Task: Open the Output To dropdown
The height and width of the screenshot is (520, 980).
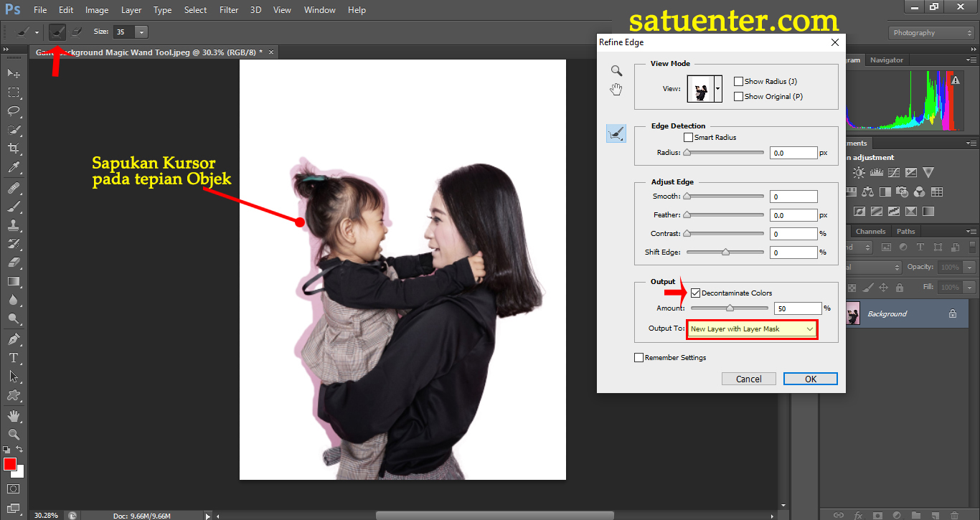Action: (752, 329)
